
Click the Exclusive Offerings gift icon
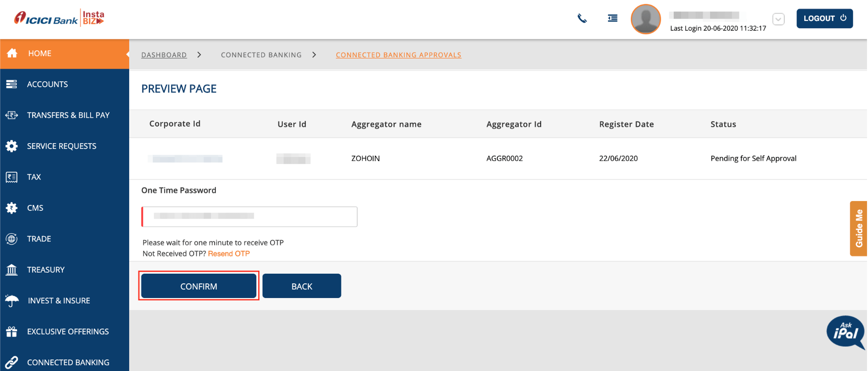tap(12, 332)
